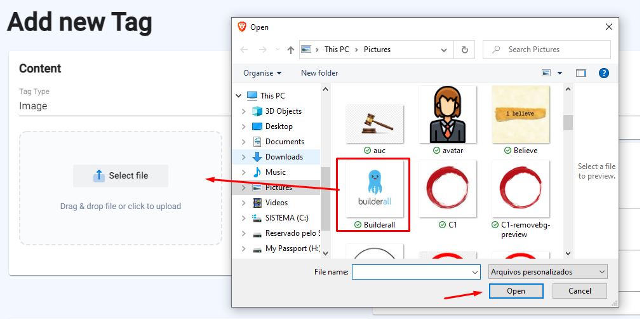Open the Organise menu
The width and height of the screenshot is (644, 319).
(x=262, y=73)
